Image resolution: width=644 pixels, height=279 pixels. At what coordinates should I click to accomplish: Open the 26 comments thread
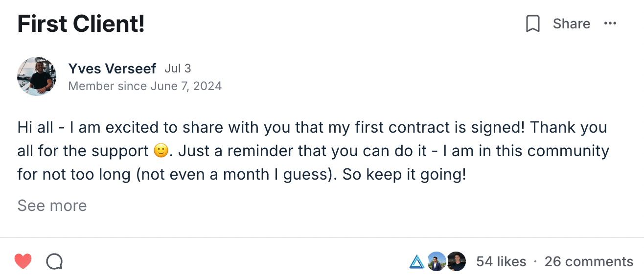pos(589,262)
